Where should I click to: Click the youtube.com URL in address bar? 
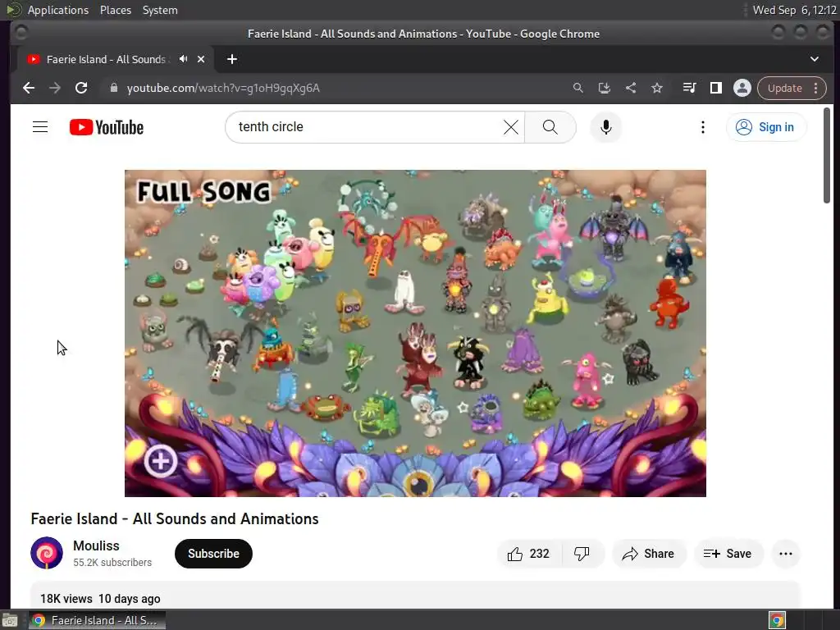coord(223,88)
